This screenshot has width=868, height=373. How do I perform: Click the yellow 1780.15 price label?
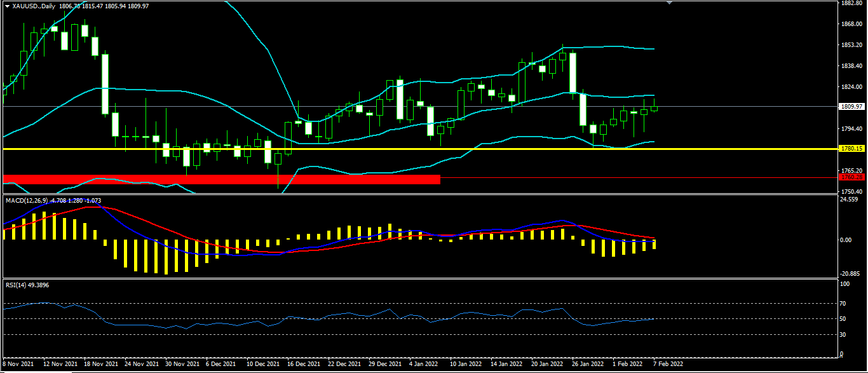pyautogui.click(x=851, y=149)
